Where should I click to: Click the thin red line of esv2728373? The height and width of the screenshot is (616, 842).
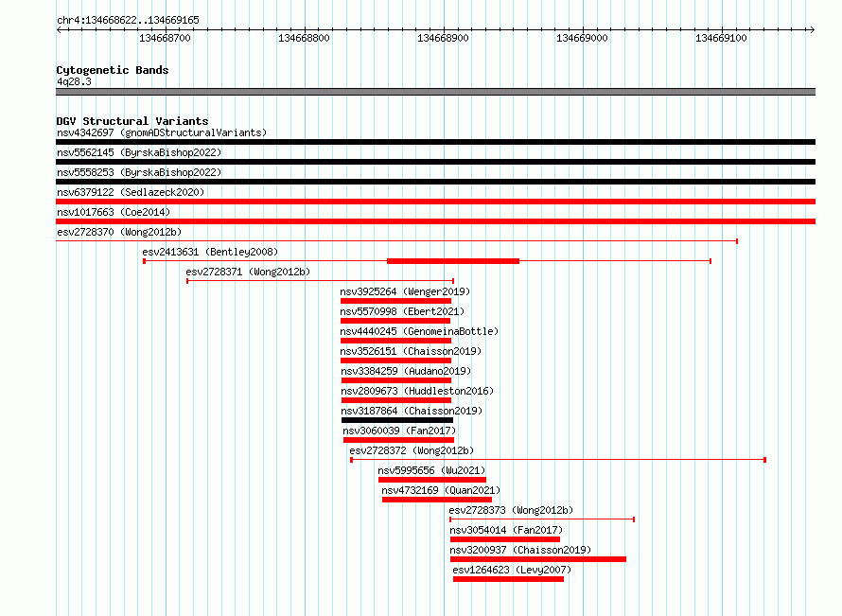[542, 519]
